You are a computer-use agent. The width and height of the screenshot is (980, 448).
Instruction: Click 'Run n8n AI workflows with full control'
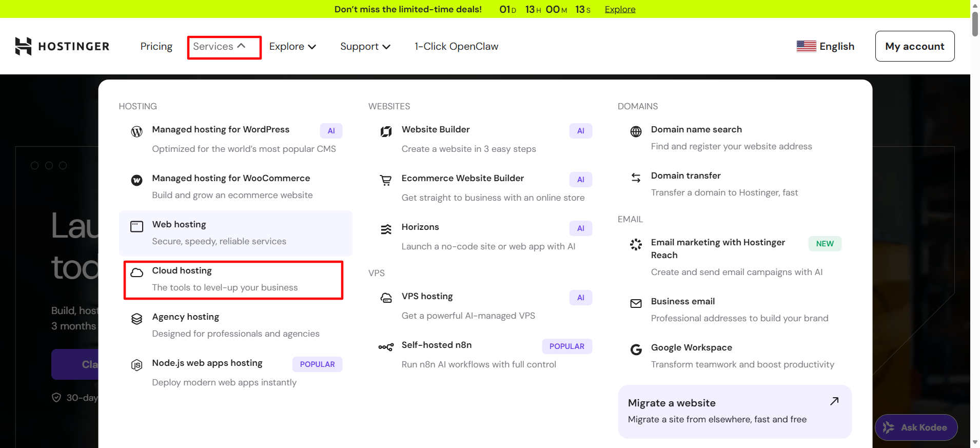coord(479,364)
